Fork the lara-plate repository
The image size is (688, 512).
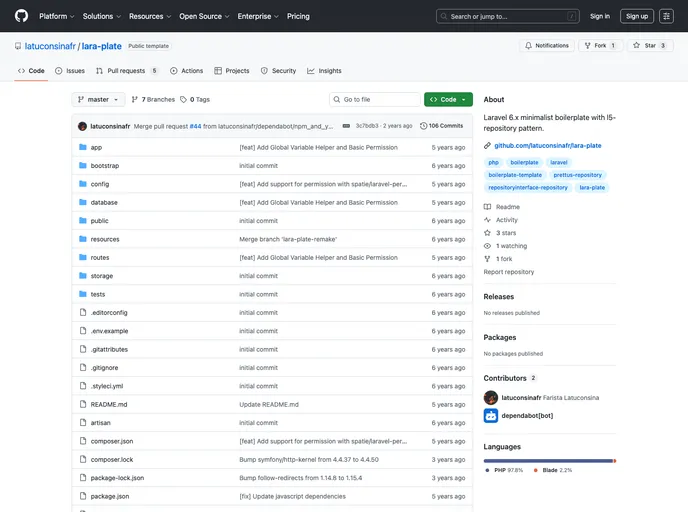click(601, 45)
